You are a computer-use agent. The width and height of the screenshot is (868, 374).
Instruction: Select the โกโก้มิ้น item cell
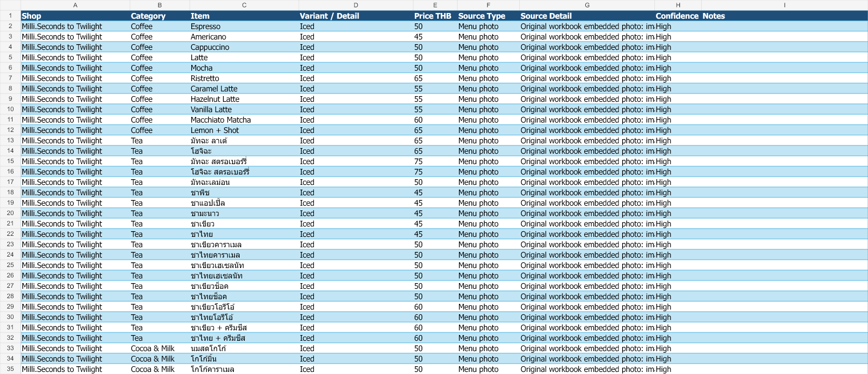244,359
